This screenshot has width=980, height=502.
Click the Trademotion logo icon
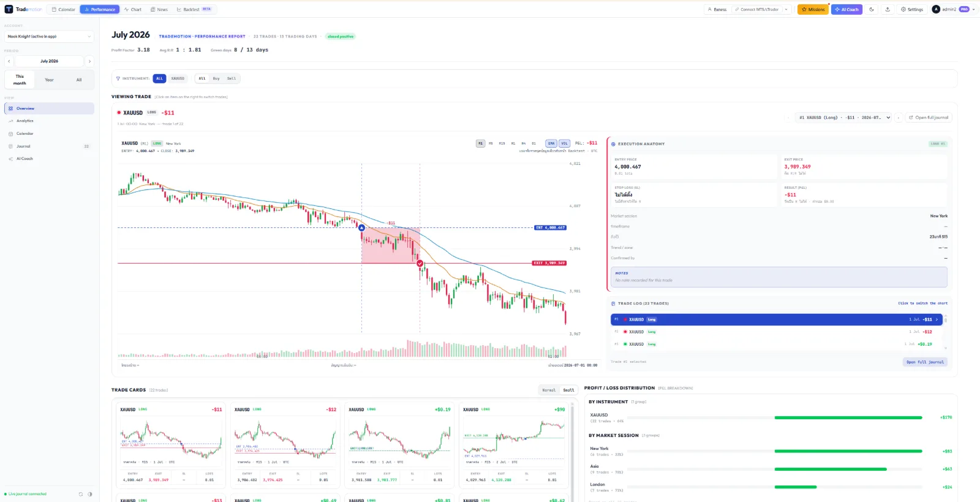9,9
